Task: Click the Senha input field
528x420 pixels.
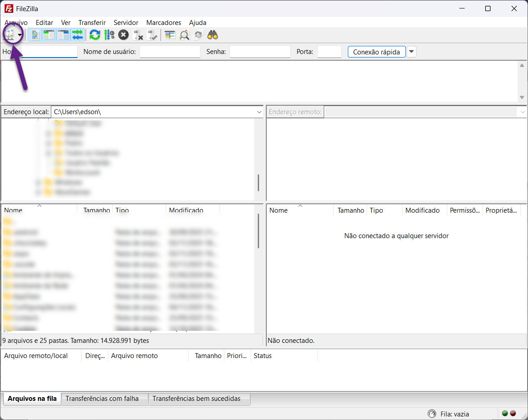Action: 260,52
